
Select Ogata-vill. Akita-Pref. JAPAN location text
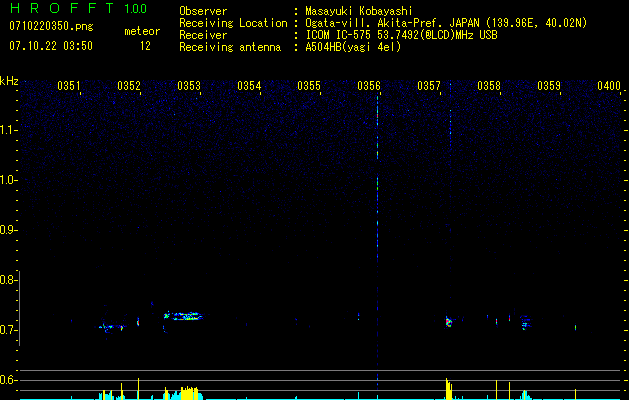[446, 23]
